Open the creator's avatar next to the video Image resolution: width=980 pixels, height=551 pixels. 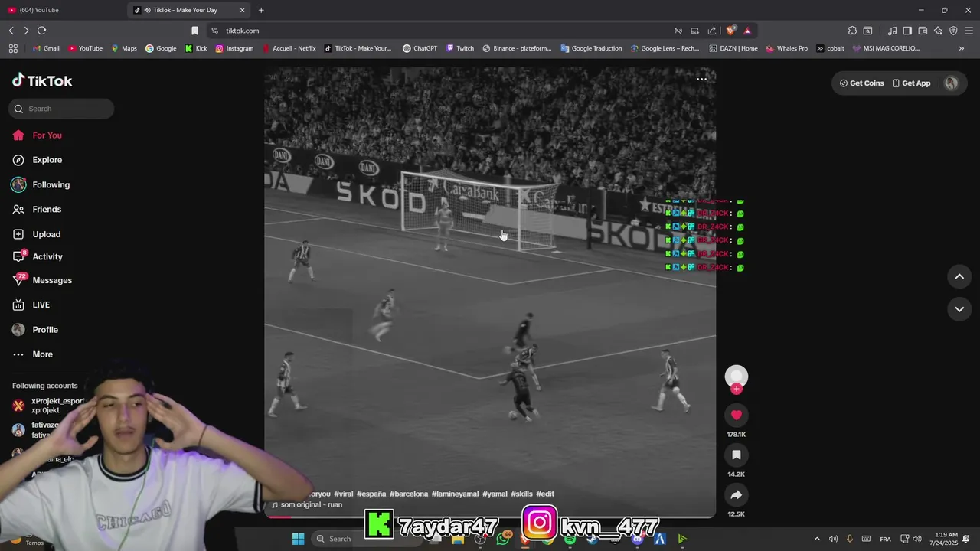coord(737,375)
